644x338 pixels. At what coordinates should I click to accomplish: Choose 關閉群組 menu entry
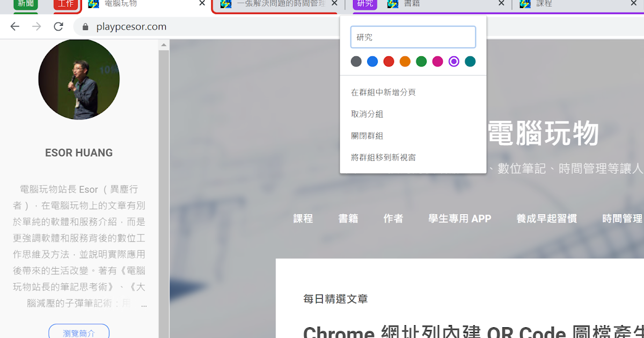413,136
